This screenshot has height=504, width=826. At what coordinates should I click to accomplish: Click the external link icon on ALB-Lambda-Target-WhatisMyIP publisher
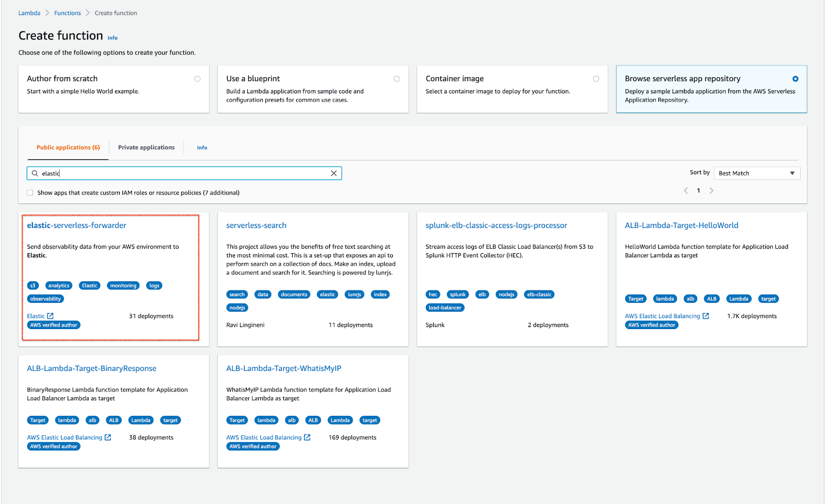308,437
